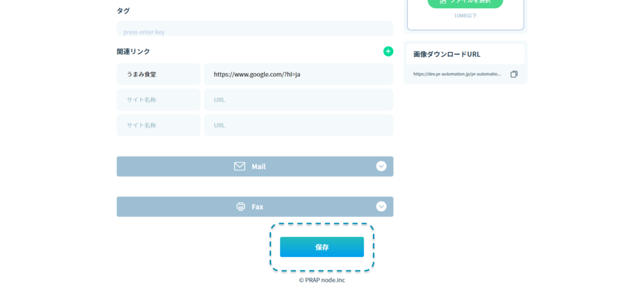Click the printer icon on Fax bar
Image resolution: width=644 pixels, height=303 pixels.
[241, 207]
